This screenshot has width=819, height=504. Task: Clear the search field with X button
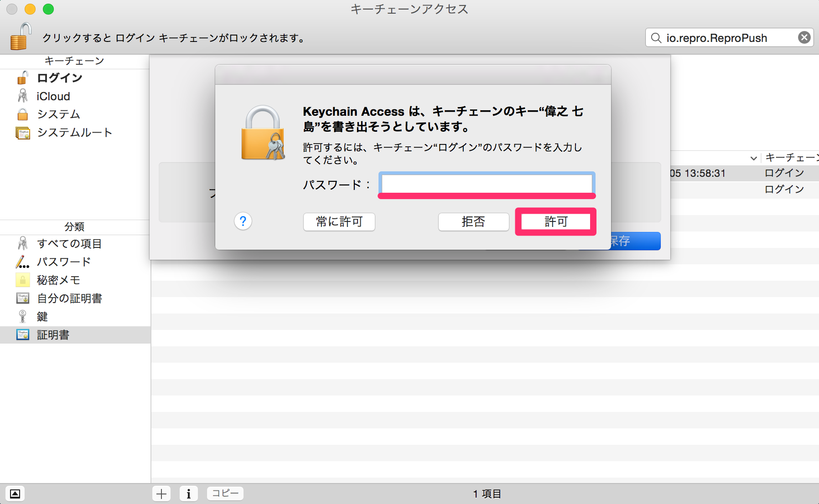click(x=804, y=37)
